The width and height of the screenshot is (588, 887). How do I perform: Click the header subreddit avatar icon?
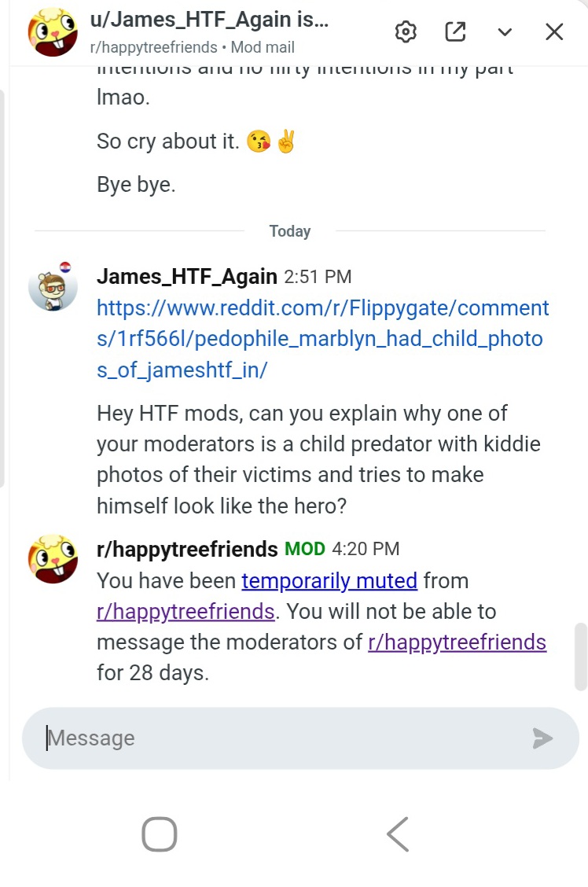(53, 33)
